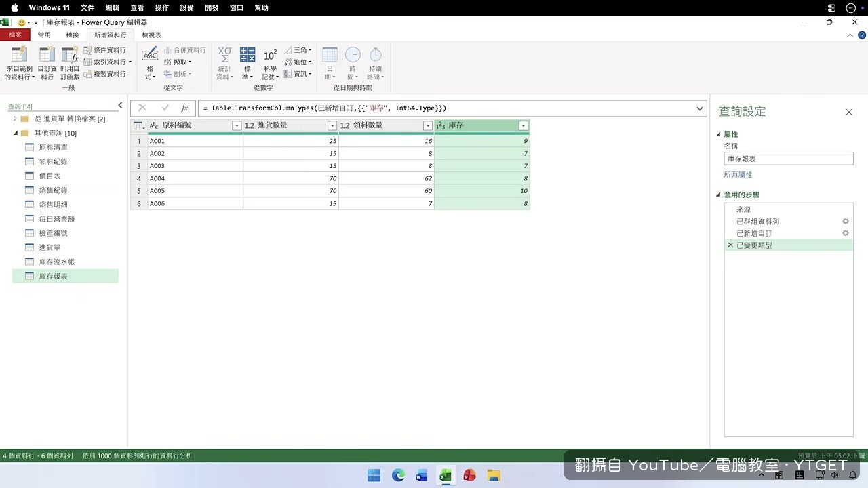Collapse the queries pane with the chevron

120,105
